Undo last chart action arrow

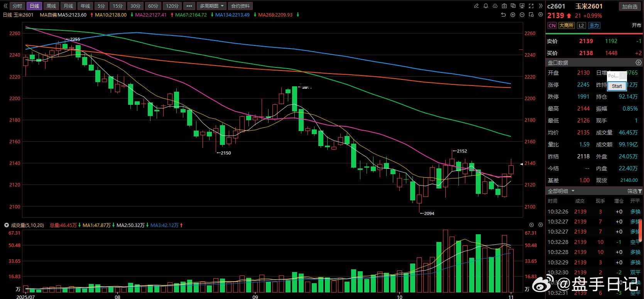click(503, 15)
